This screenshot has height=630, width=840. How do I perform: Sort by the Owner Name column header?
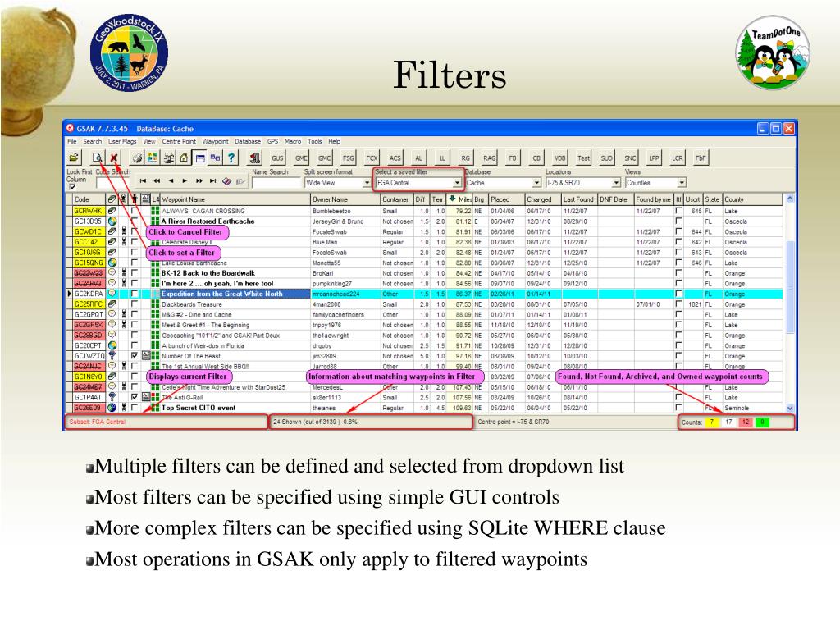(x=345, y=199)
